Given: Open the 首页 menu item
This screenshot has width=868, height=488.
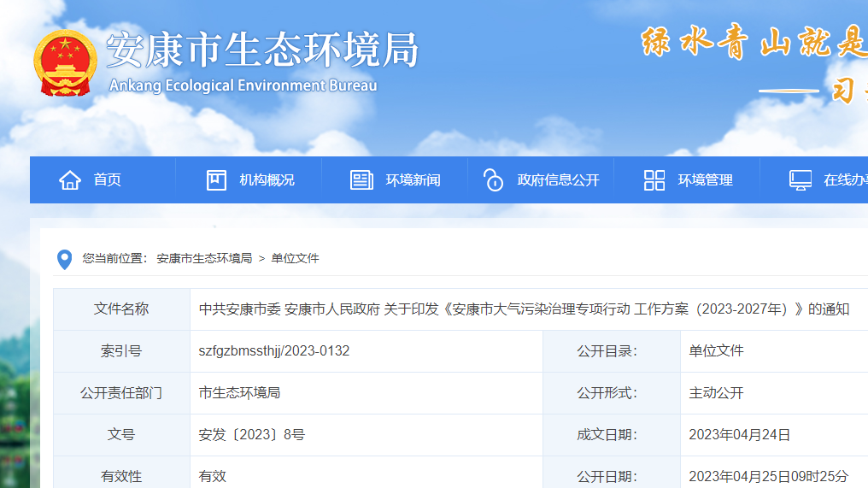Looking at the screenshot, I should click(x=108, y=180).
